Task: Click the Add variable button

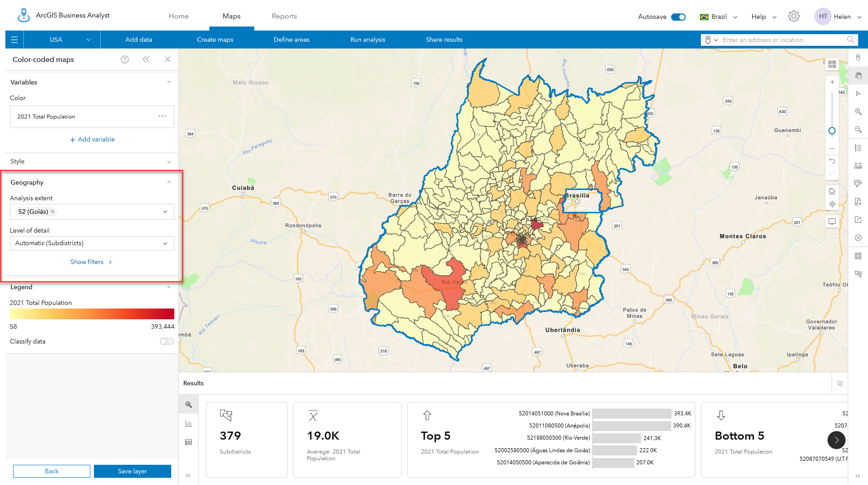Action: pyautogui.click(x=91, y=139)
